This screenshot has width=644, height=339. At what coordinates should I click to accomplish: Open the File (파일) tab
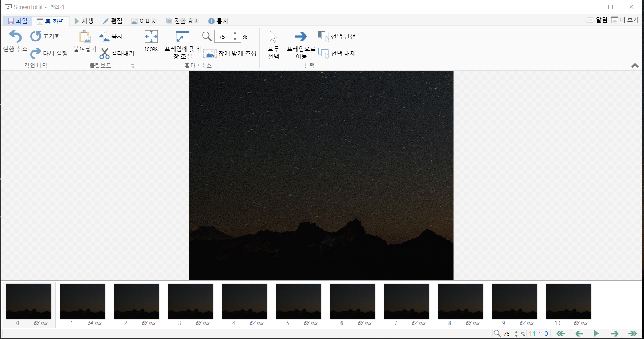tap(18, 21)
